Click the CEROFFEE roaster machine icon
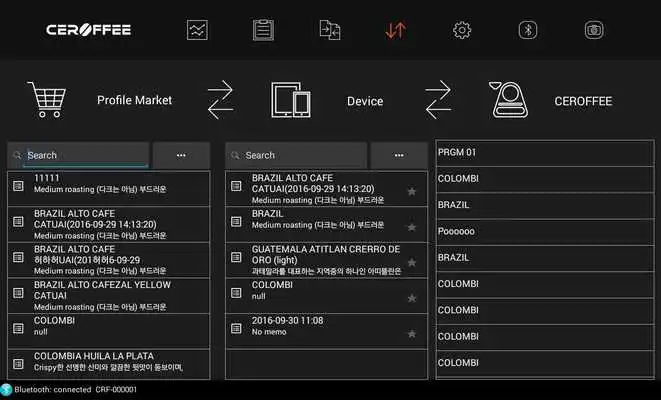Screen dimensions: 661x400 [x=509, y=100]
